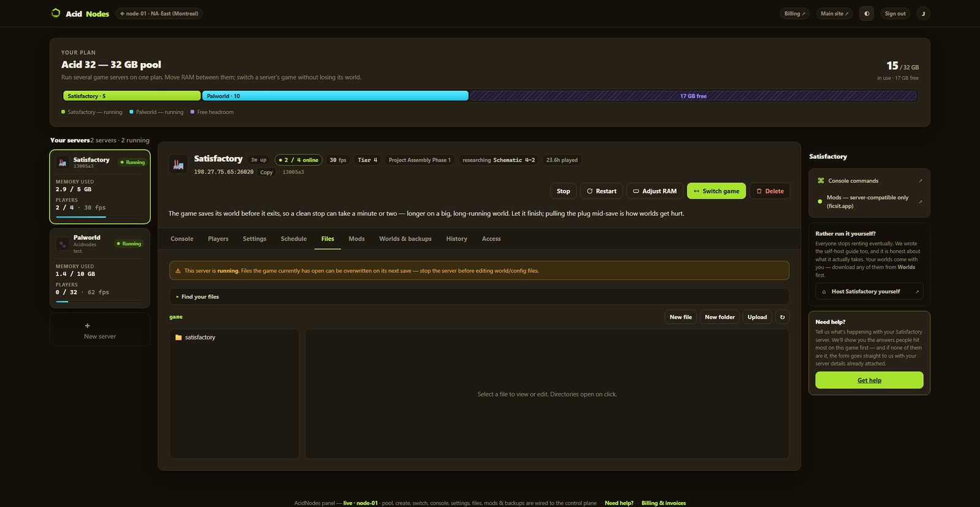
Task: Open Mods ficsit.app external link arrow
Action: 921,202
